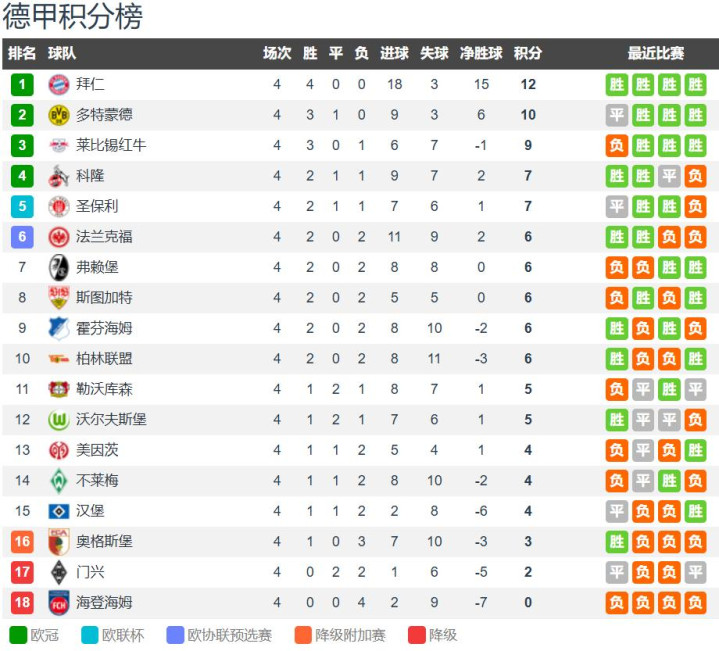The image size is (719, 651).
Task: Click the red 降级 legend swatch
Action: tap(417, 635)
